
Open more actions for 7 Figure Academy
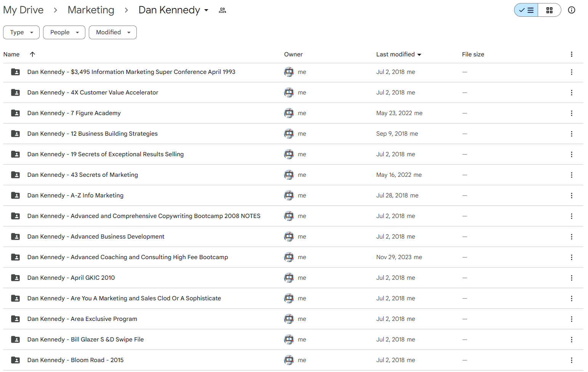tap(571, 113)
